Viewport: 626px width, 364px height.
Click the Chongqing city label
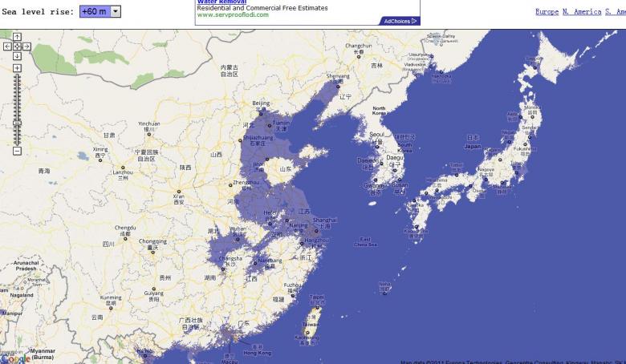[152, 241]
